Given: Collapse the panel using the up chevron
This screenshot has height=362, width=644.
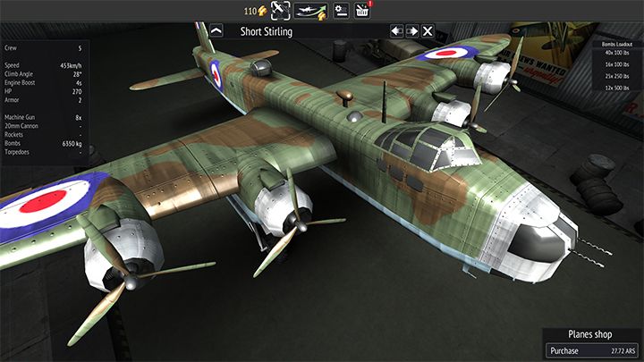Looking at the screenshot, I should pos(216,31).
